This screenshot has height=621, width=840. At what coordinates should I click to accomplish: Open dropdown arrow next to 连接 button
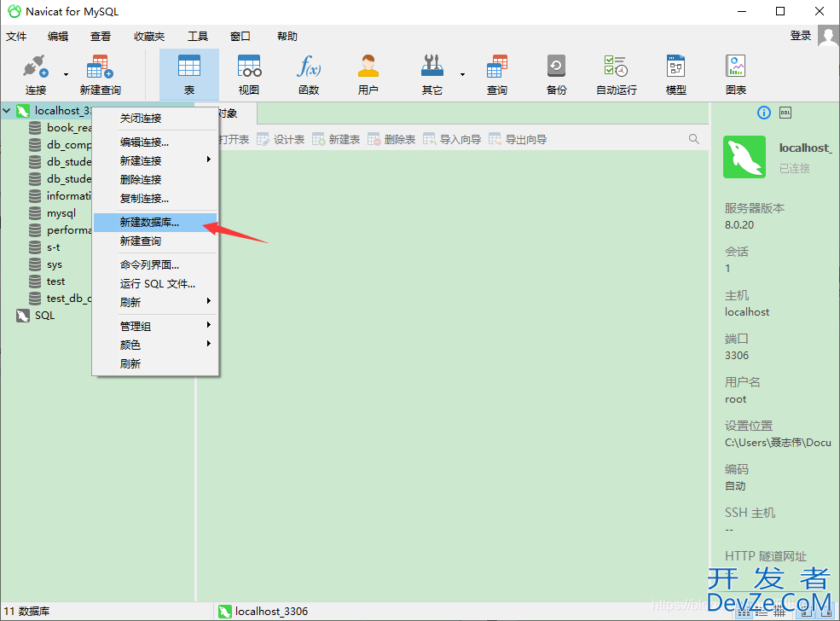click(x=66, y=75)
